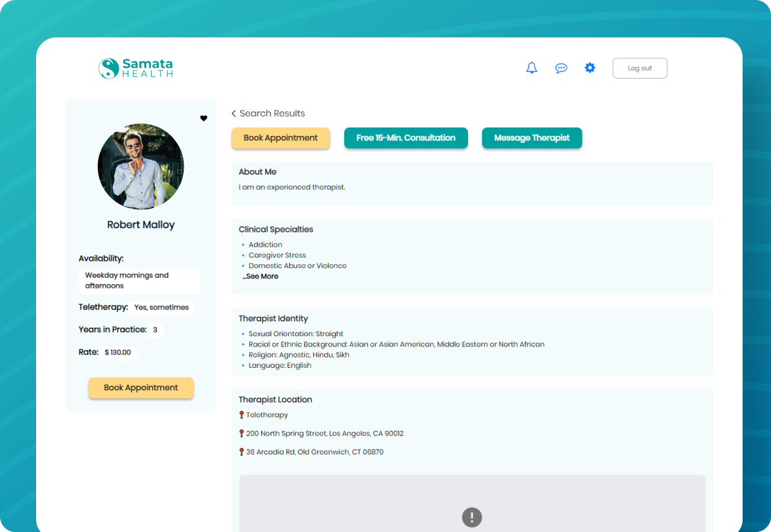
Task: Click the Robert Malloy name heading
Action: (x=141, y=225)
